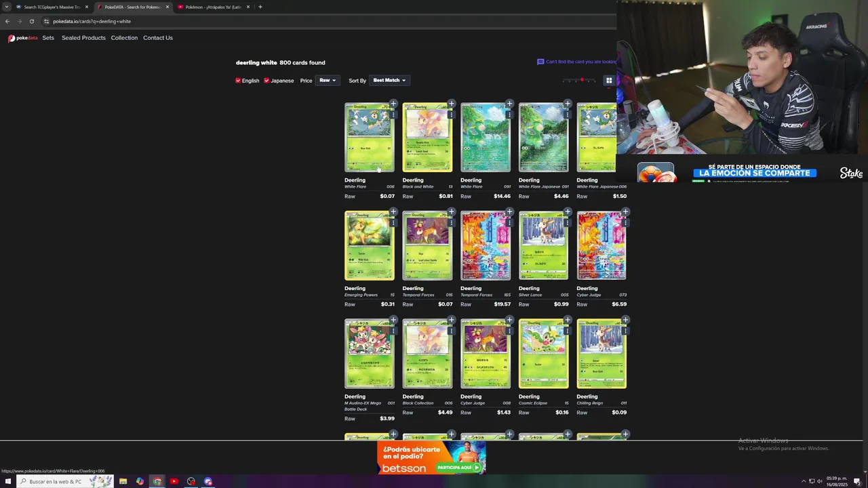This screenshot has width=868, height=488.
Task: Open Deerling White Flare 006 title link
Action: [355, 180]
